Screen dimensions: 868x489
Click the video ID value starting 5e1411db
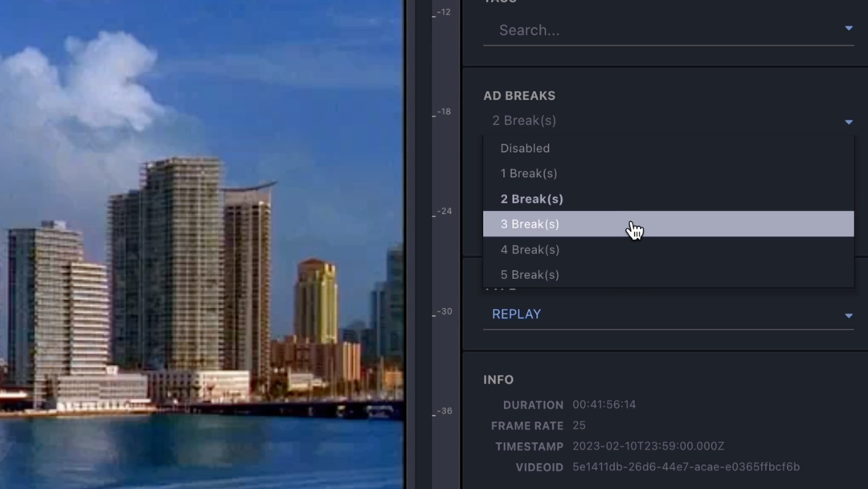point(686,466)
